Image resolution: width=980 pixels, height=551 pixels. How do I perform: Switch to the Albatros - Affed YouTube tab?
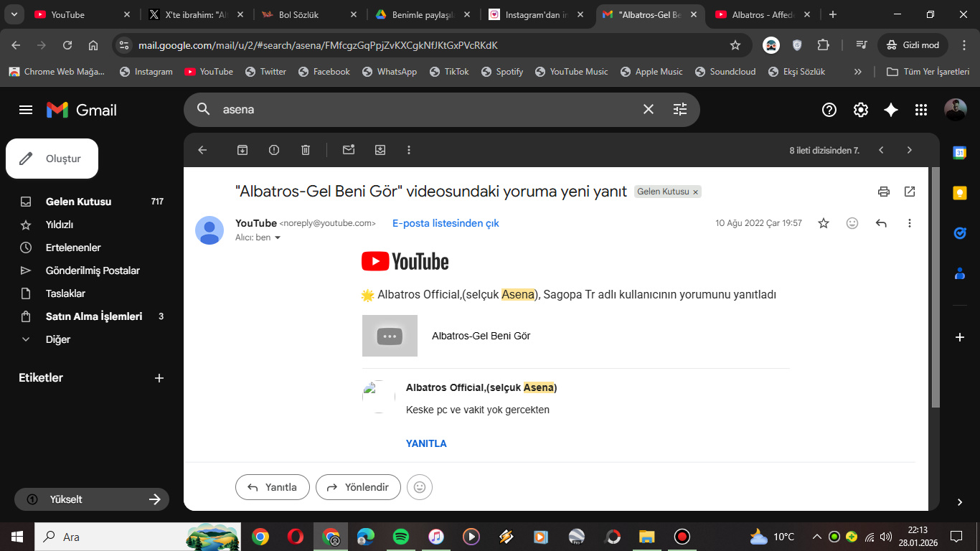click(764, 14)
